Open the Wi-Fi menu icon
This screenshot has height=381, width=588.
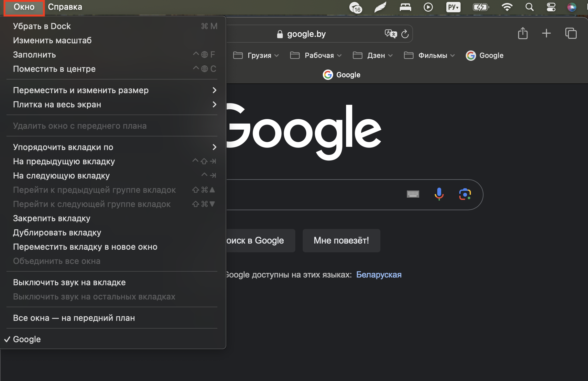[x=507, y=7]
